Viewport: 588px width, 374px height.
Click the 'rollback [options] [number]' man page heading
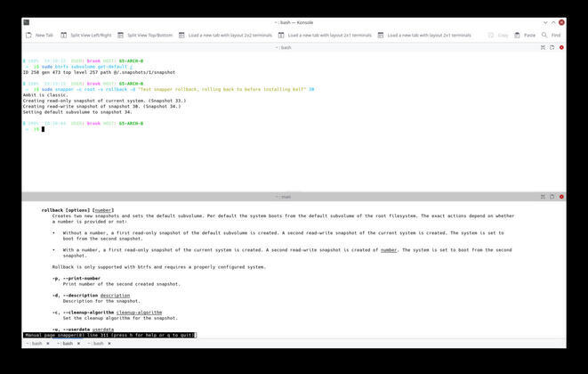77,210
